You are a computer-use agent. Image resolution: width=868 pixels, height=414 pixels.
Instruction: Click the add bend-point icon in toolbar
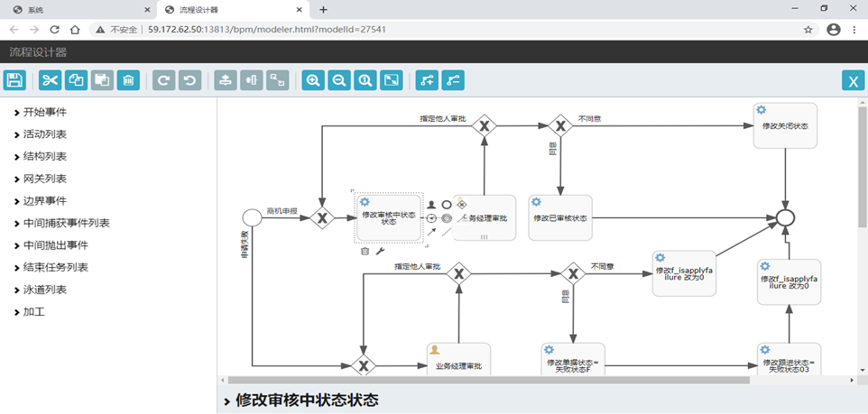(x=427, y=80)
